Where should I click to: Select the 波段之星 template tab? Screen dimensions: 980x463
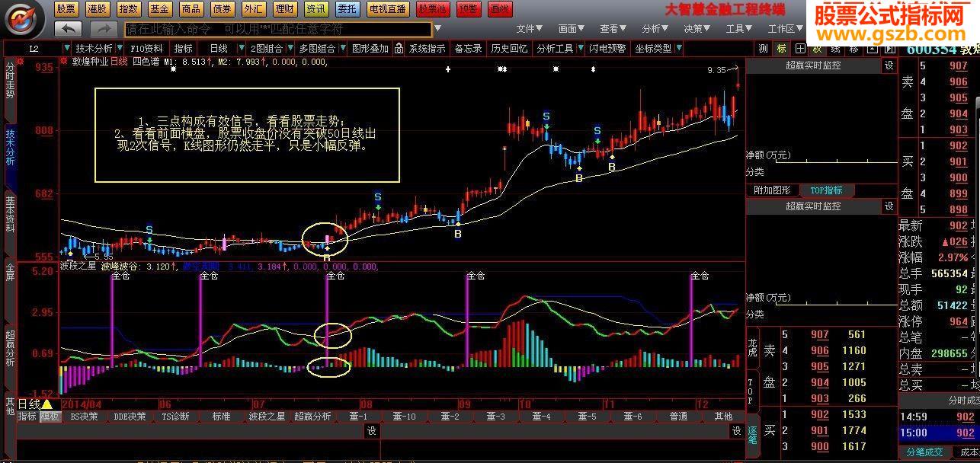click(267, 417)
